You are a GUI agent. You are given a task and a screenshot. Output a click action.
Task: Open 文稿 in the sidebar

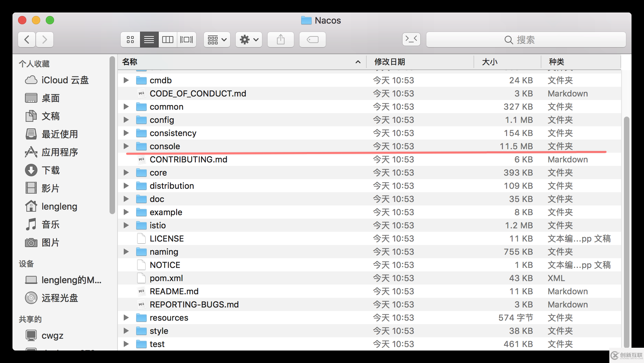click(x=42, y=116)
